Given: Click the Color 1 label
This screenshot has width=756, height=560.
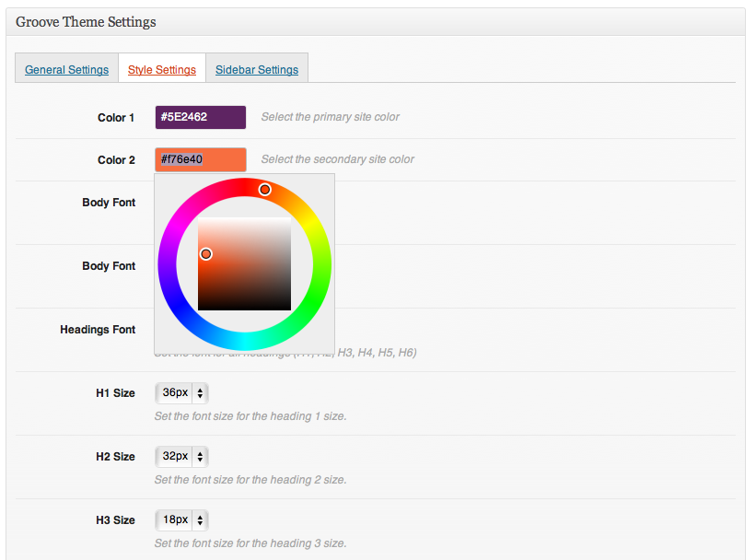Looking at the screenshot, I should [116, 118].
